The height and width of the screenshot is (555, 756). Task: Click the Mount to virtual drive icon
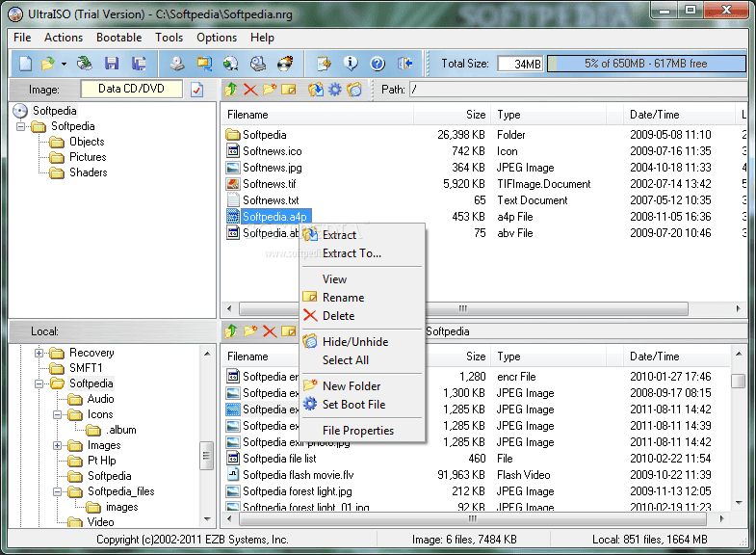[258, 64]
